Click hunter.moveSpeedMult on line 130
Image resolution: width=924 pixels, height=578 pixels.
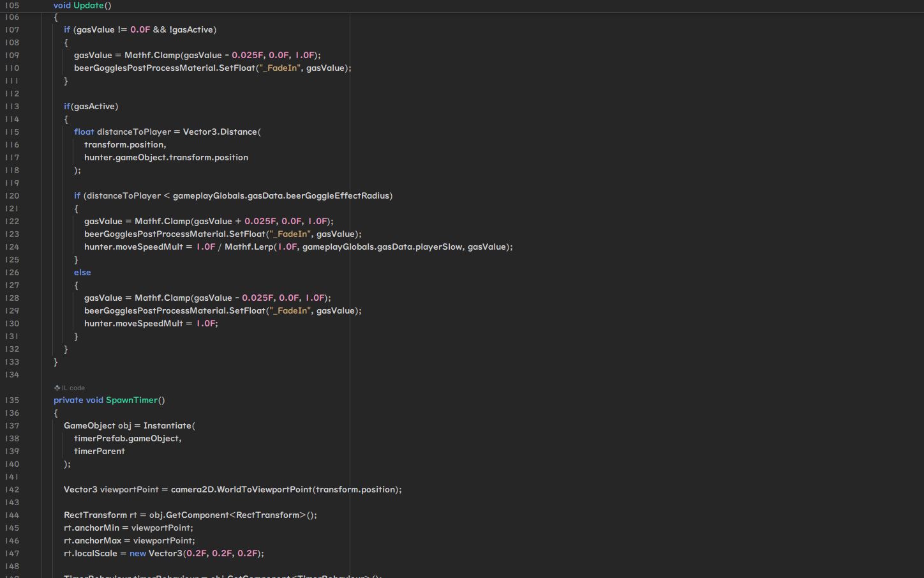(x=133, y=323)
